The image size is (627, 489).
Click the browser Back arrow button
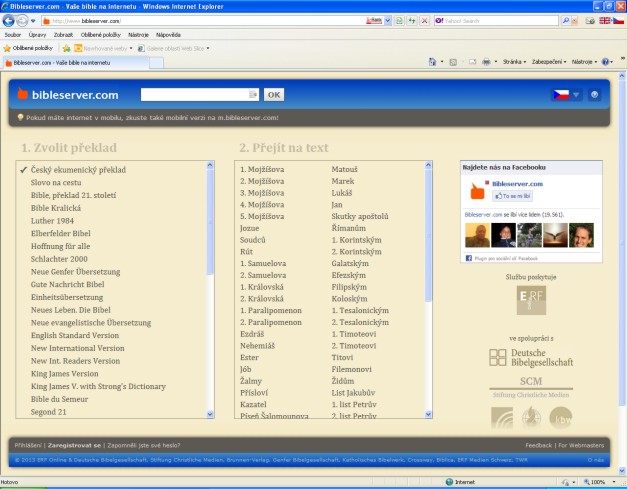tap(8, 20)
